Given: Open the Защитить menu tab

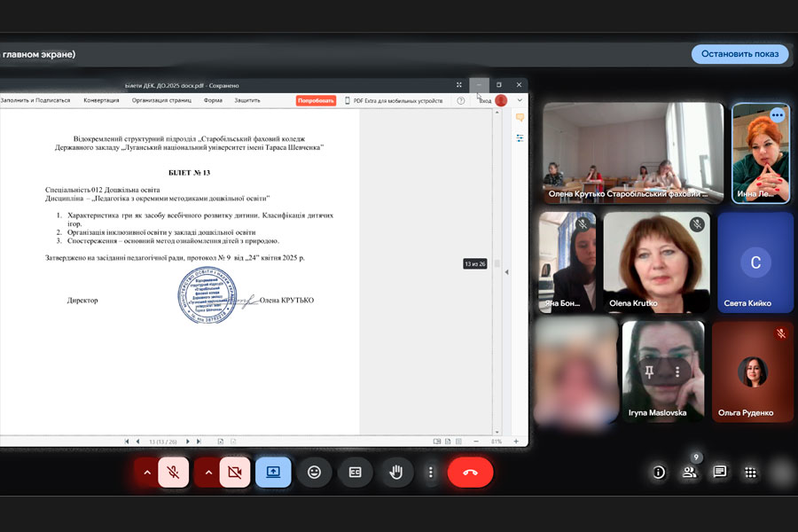Looking at the screenshot, I should 247,100.
